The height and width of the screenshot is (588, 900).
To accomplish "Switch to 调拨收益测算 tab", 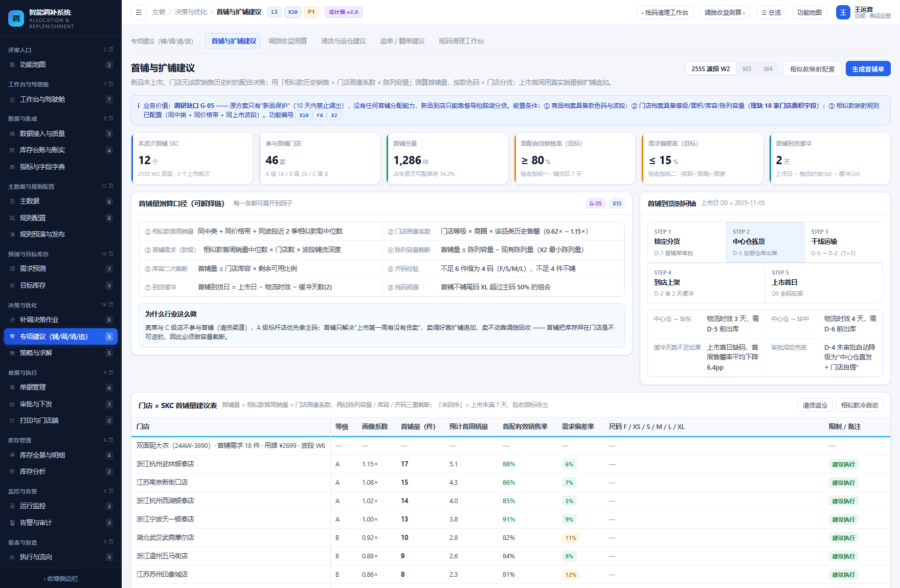I will pyautogui.click(x=288, y=41).
